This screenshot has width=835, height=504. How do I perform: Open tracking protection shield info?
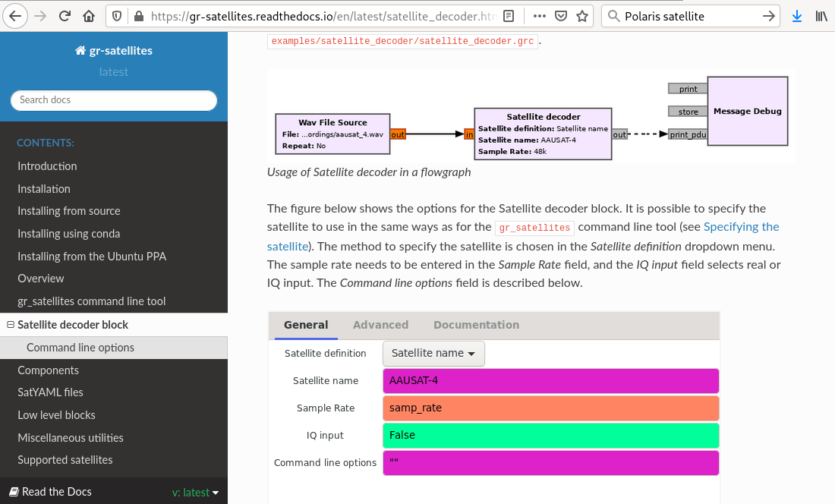(117, 17)
